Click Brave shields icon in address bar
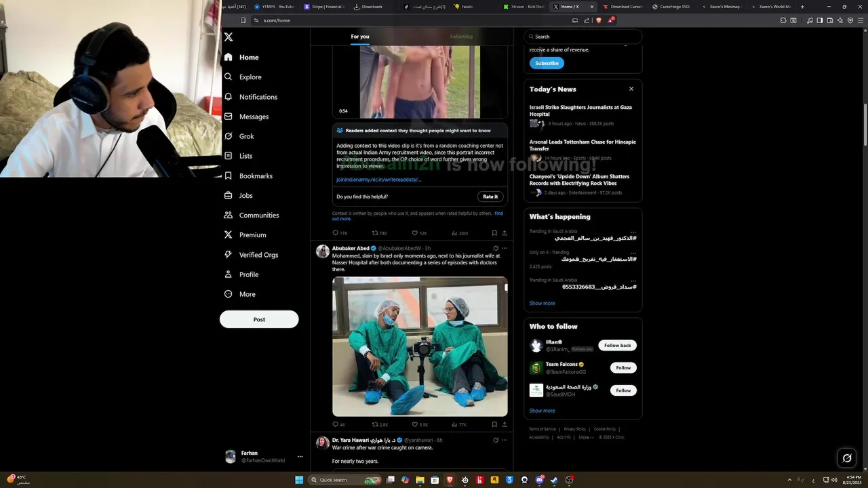This screenshot has height=488, width=868. (598, 20)
